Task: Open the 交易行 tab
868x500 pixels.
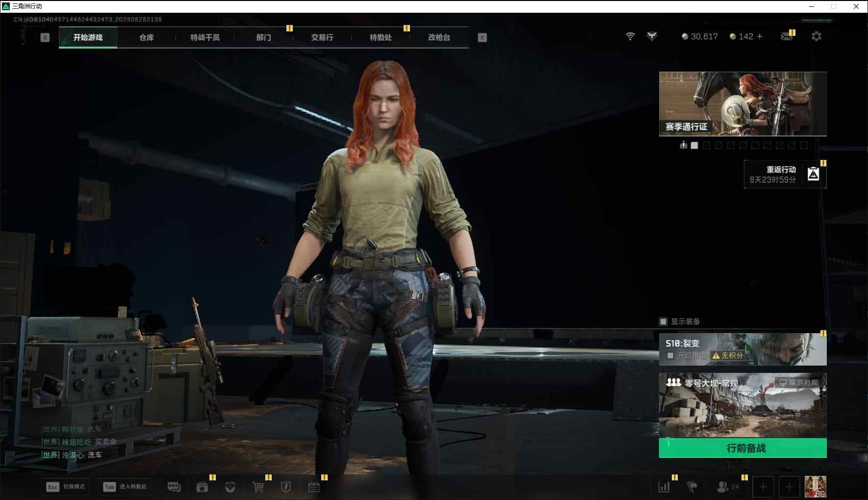Action: click(x=322, y=37)
